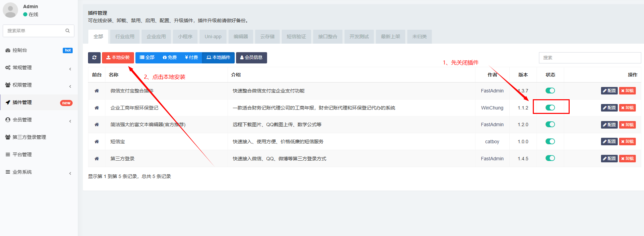
Task: Uninstall the 1.2.0 editor plugin with 卸载
Action: click(x=627, y=125)
